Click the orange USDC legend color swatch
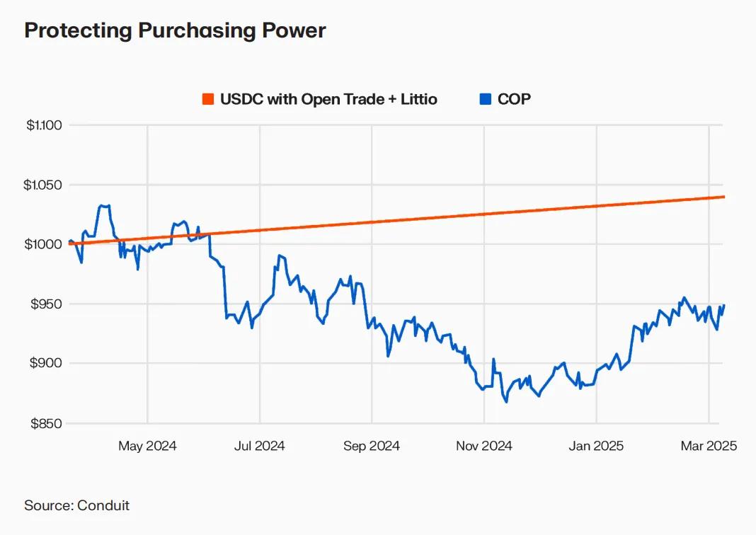The width and height of the screenshot is (756, 535). tap(208, 100)
